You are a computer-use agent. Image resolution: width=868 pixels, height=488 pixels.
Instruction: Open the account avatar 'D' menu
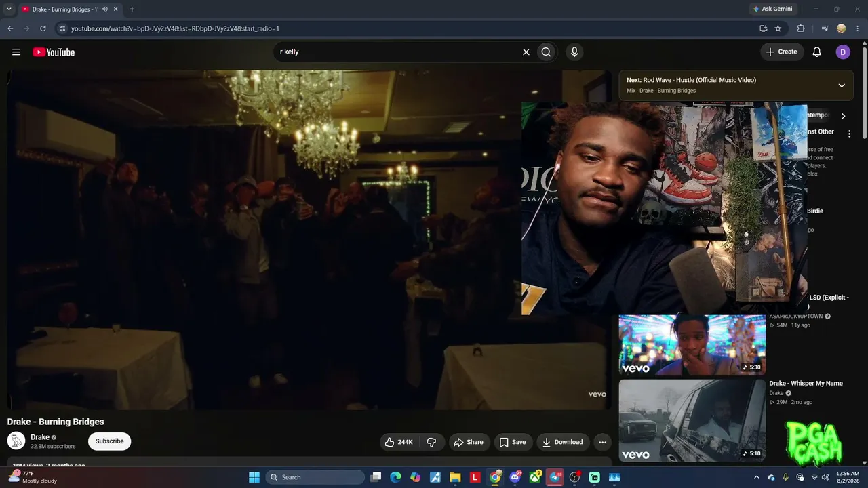tap(843, 52)
